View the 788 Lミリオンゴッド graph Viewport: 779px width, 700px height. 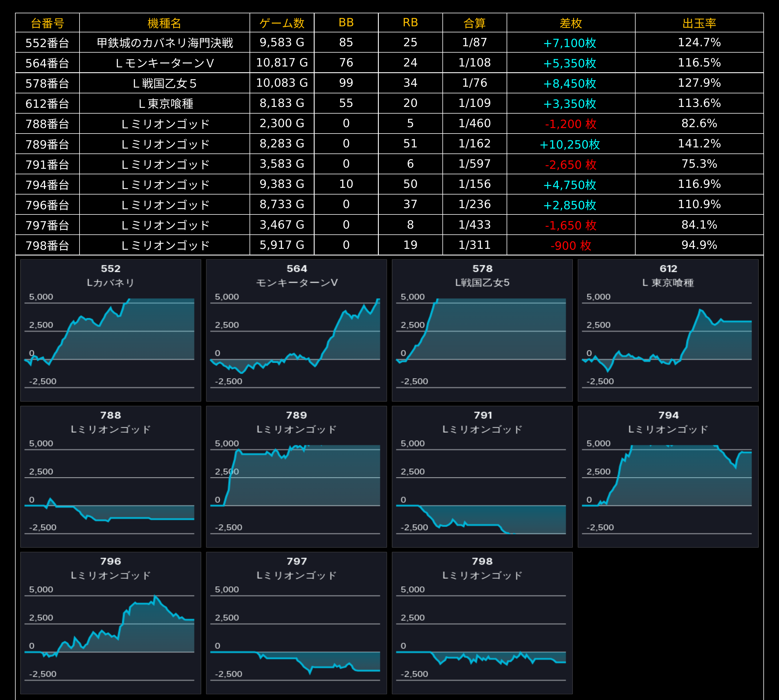click(111, 477)
